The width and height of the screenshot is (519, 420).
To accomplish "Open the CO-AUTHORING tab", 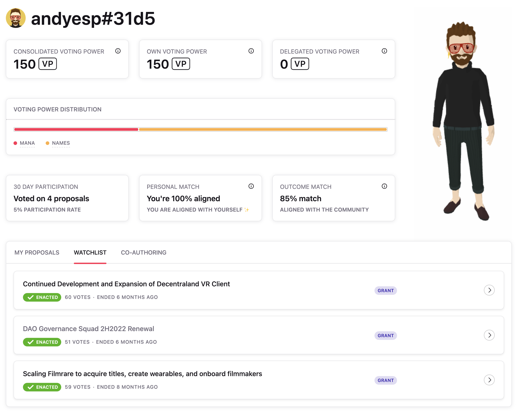I will 144,252.
